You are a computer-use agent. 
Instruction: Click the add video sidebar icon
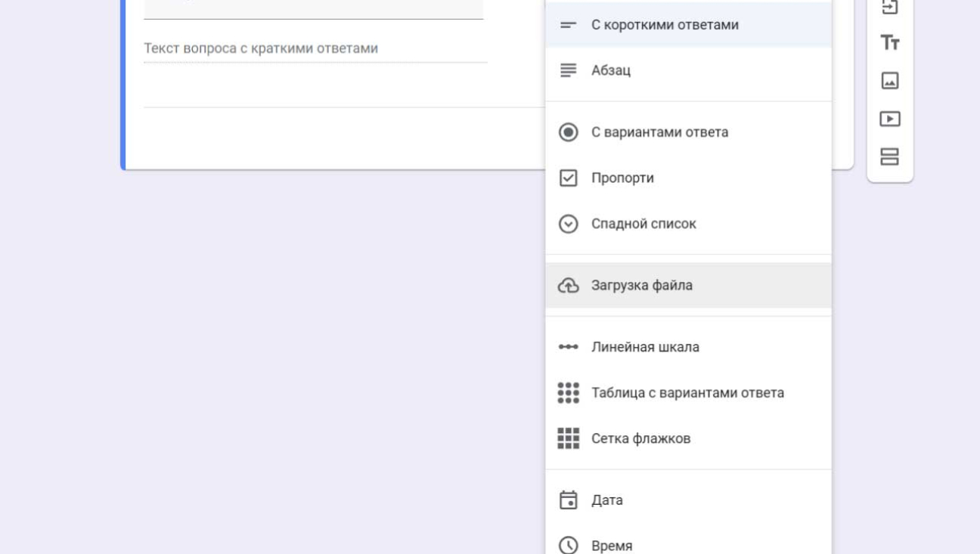point(890,119)
